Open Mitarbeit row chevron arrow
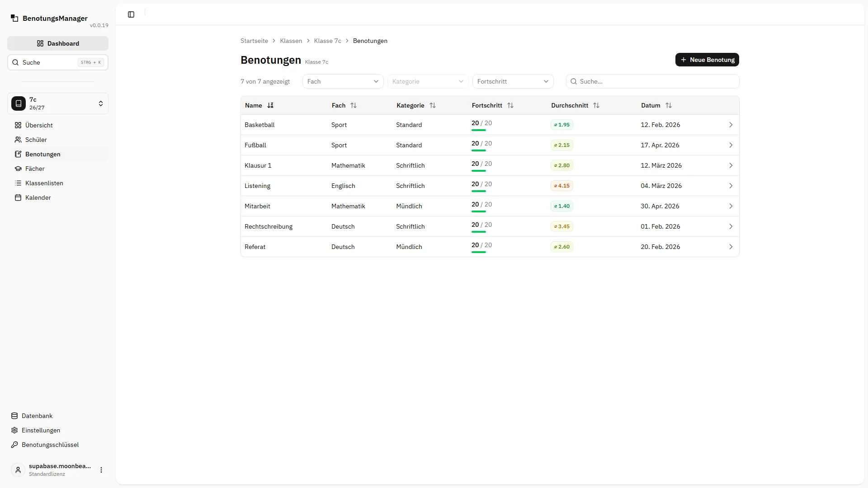This screenshot has height=488, width=868. pyautogui.click(x=731, y=206)
